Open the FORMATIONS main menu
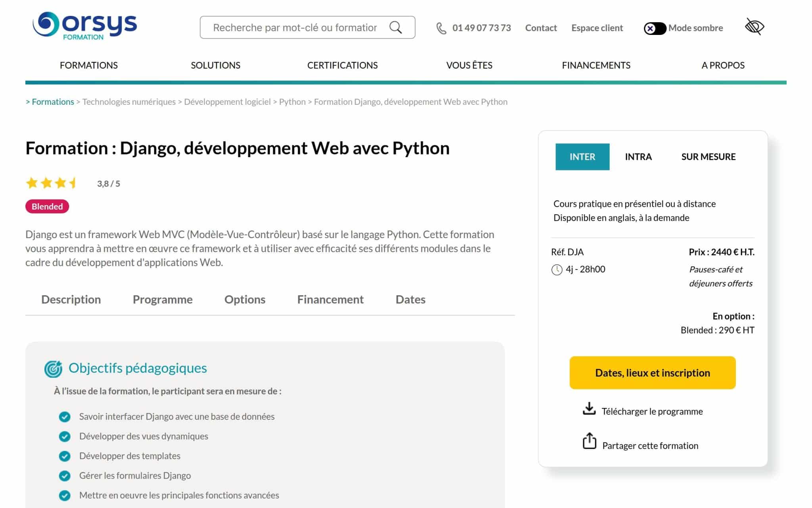812x508 pixels. tap(89, 65)
